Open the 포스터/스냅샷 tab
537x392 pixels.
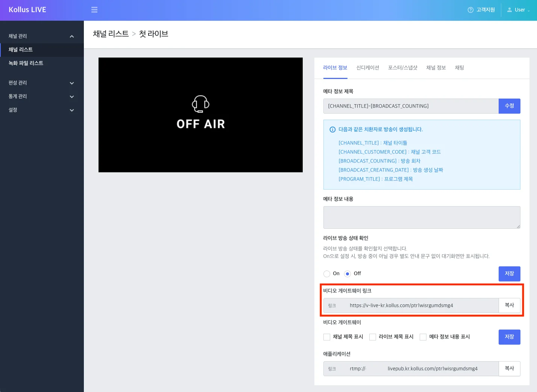click(x=403, y=68)
